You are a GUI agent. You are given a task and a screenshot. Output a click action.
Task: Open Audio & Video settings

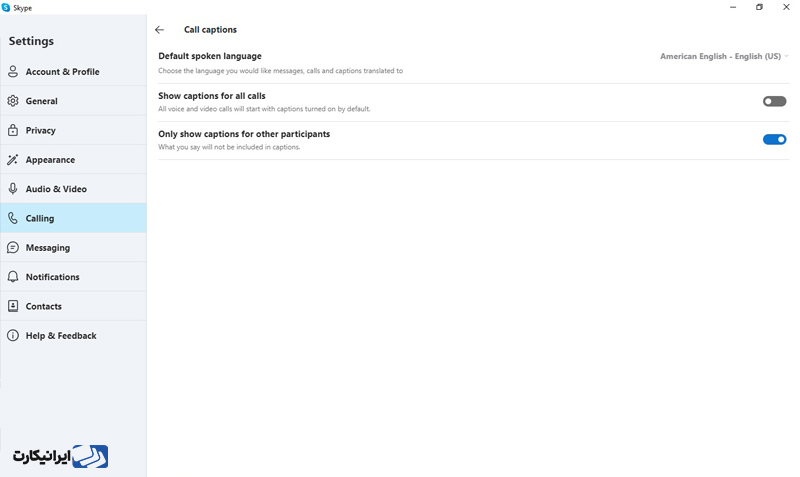tap(73, 189)
